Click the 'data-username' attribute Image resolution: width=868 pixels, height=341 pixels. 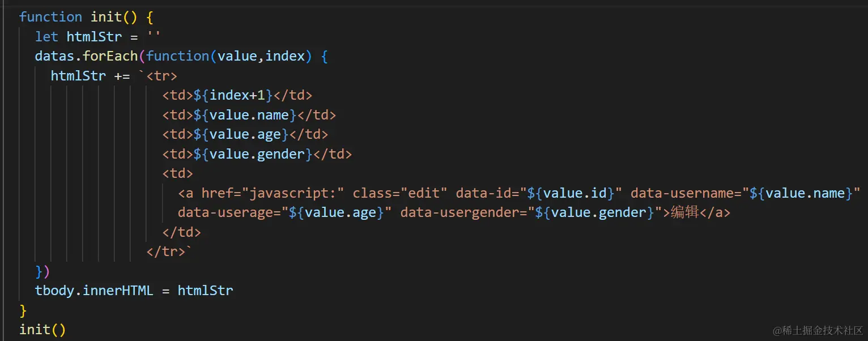[x=682, y=193]
